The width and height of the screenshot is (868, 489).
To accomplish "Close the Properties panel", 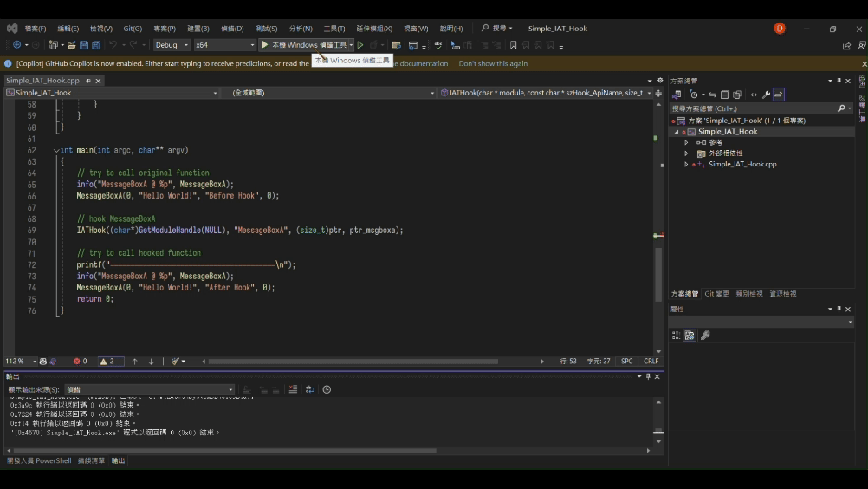I will [x=848, y=310].
